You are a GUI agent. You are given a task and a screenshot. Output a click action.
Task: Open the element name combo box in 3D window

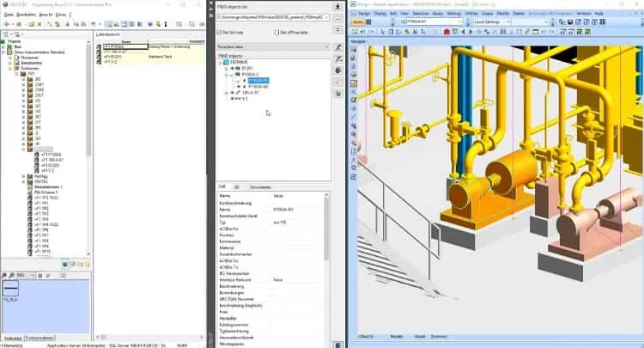pos(459,21)
